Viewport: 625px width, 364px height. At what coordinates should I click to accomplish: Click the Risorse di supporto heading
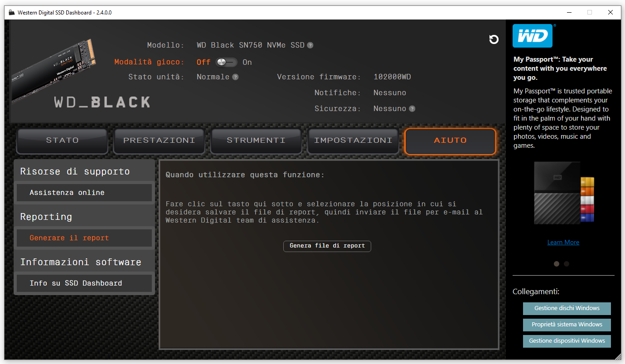(75, 171)
